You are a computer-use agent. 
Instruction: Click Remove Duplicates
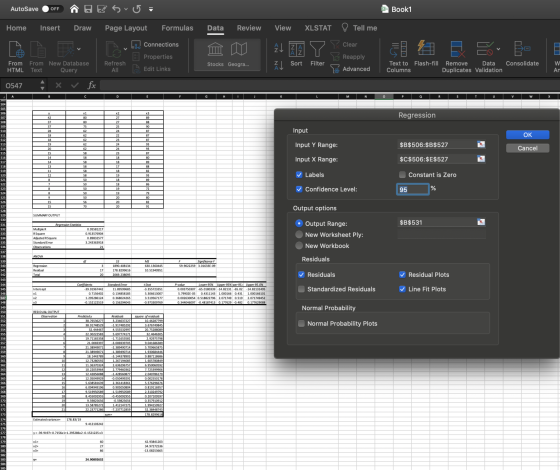click(x=456, y=57)
